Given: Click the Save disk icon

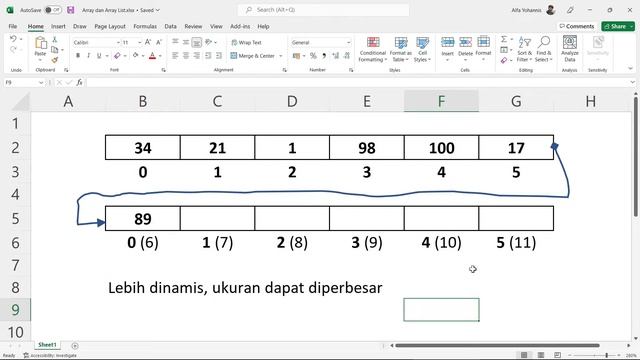Looking at the screenshot, I should tap(71, 10).
